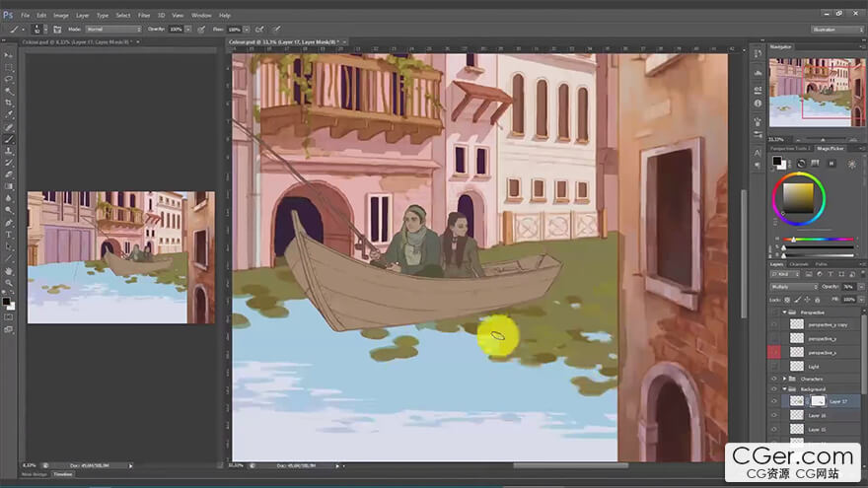Open the Multiply blend mode dropdown
The height and width of the screenshot is (488, 868).
[x=793, y=287]
